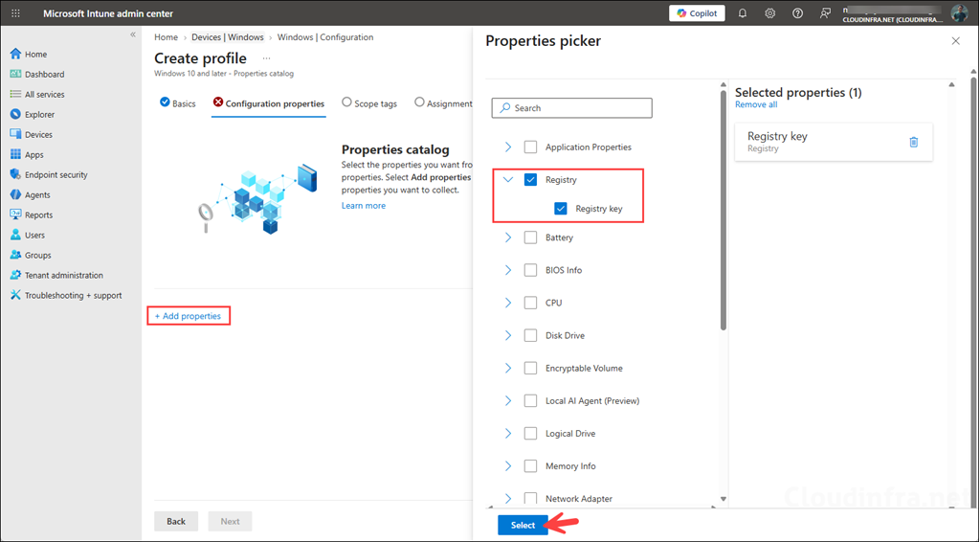Click Remove all selected properties

click(x=756, y=104)
